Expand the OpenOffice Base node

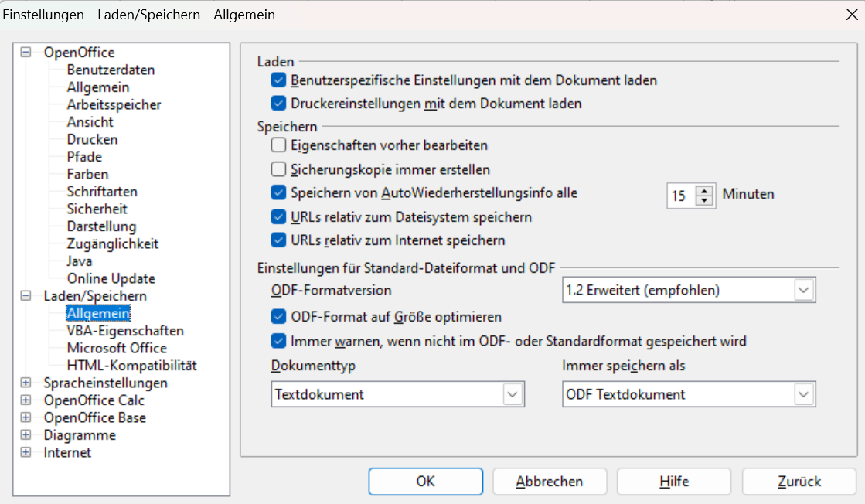[26, 417]
